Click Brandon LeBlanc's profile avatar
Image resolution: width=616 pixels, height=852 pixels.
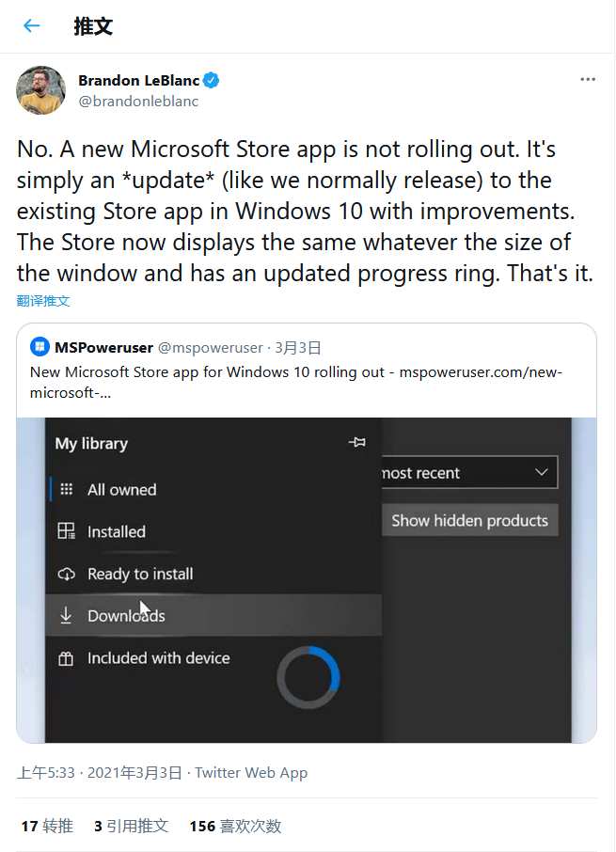(x=40, y=90)
